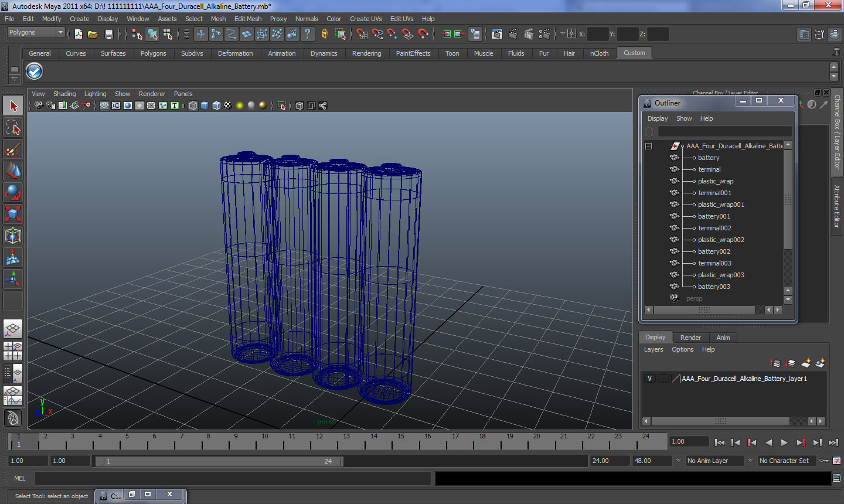The image size is (844, 504).
Task: Switch to the Anim layer tab
Action: [723, 338]
